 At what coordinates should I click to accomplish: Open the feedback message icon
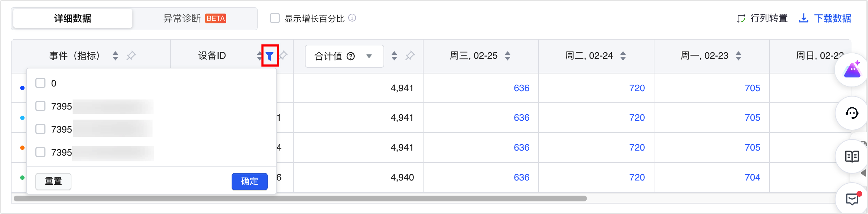pos(852,199)
